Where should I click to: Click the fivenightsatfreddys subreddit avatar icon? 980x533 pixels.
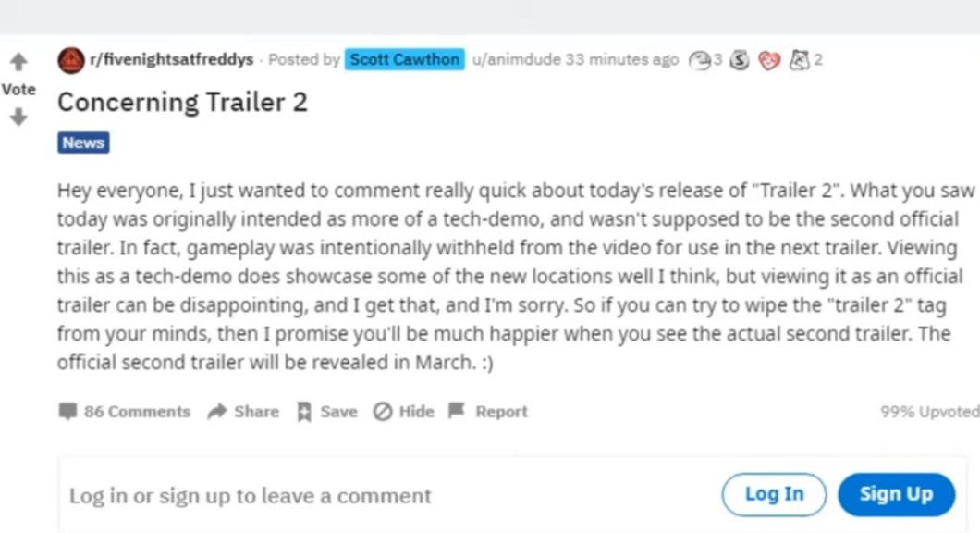(x=70, y=60)
